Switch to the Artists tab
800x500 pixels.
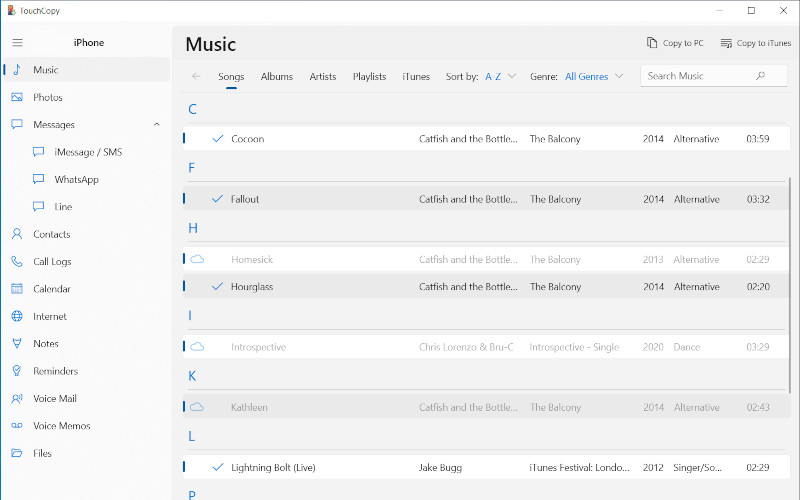[x=322, y=77]
